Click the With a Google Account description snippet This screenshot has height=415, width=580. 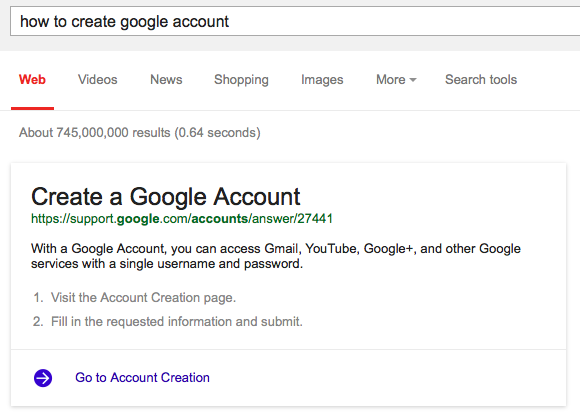276,256
